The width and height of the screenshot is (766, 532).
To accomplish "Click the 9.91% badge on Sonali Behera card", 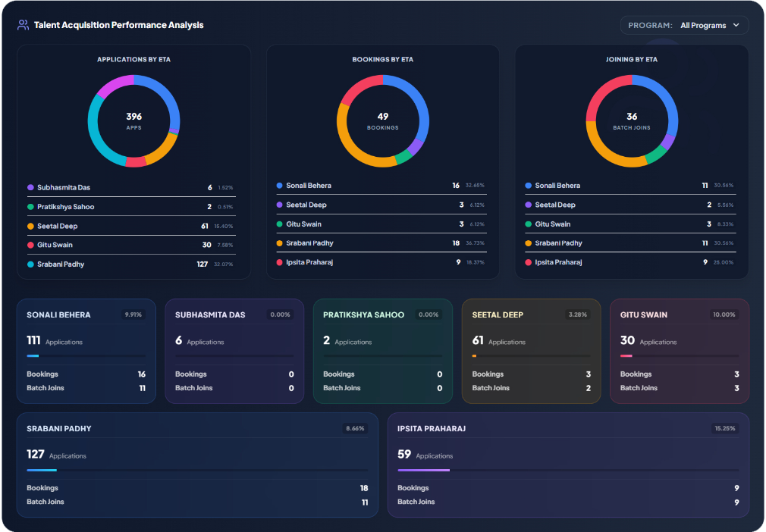I will 133,315.
